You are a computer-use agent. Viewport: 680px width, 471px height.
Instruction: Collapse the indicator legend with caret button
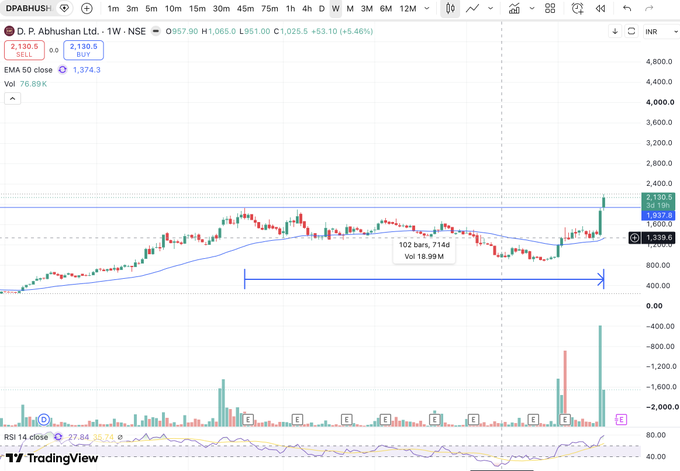point(13,99)
